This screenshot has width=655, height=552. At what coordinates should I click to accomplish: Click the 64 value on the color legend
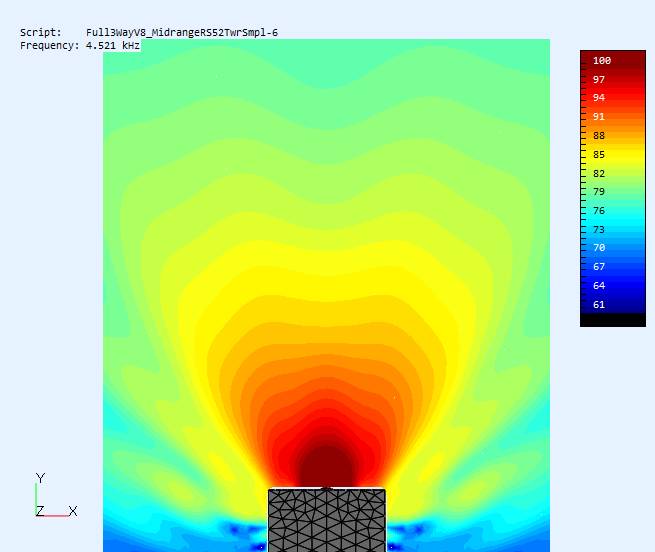pyautogui.click(x=599, y=286)
